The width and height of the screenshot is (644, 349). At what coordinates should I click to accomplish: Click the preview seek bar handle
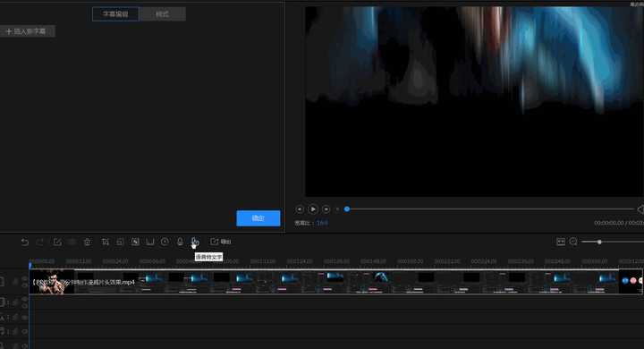347,209
